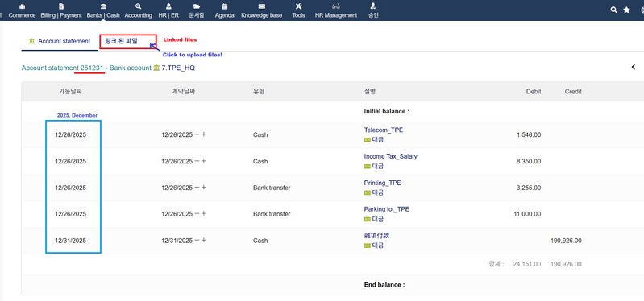
Task: Decrease contract date on Printing_TPE row
Action: [197, 188]
